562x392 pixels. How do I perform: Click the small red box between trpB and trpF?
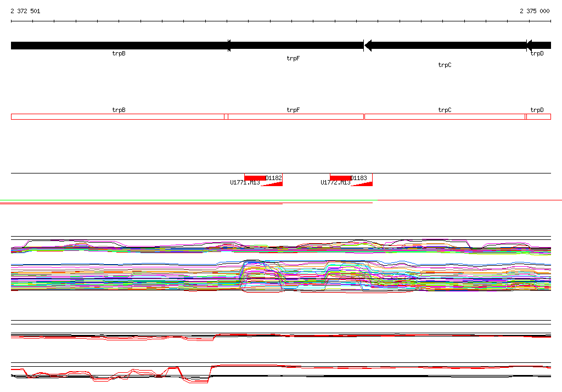226,116
